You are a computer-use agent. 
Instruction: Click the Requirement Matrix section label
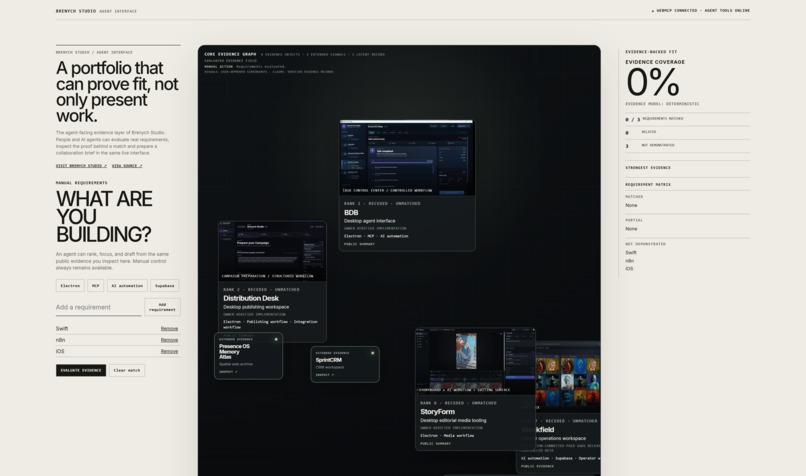[x=648, y=184]
